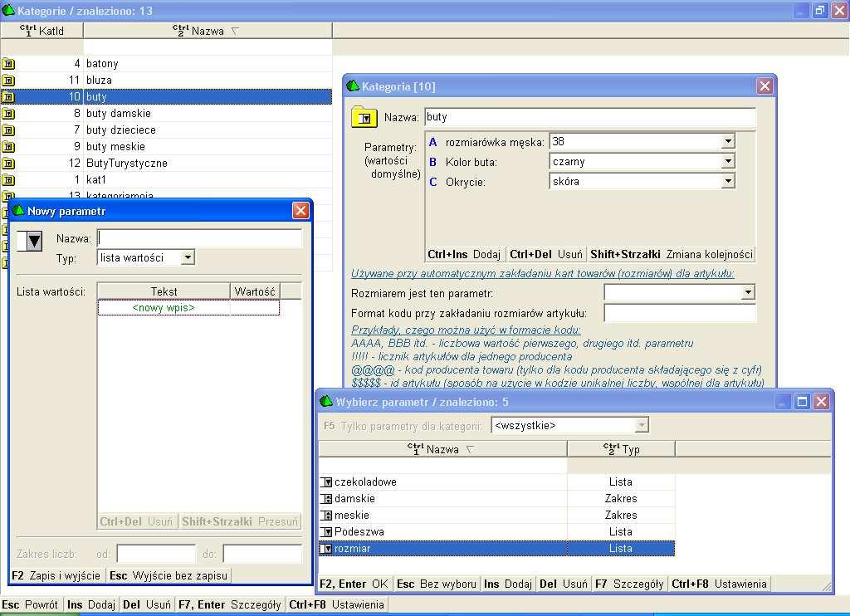Click F7, Enter Szczegóły in the main bottom bar

(x=230, y=604)
